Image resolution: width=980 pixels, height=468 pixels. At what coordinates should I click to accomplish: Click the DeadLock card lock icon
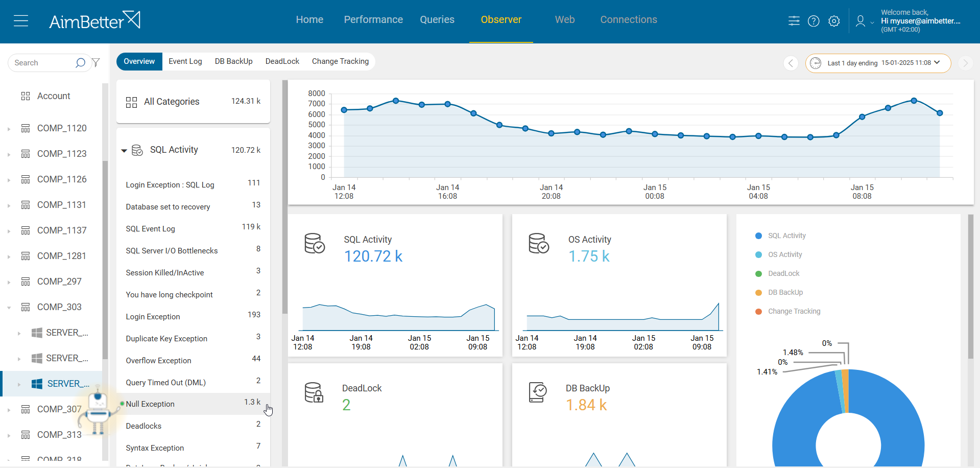tap(314, 392)
